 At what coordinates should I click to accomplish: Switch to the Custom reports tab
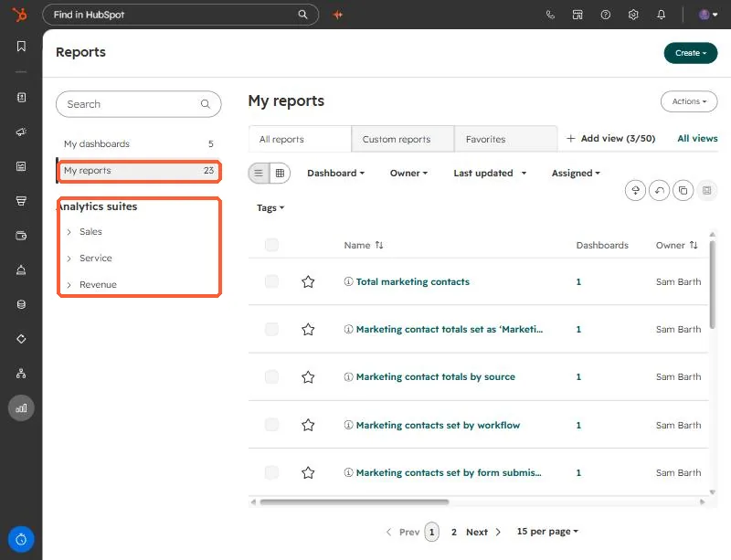click(x=403, y=139)
